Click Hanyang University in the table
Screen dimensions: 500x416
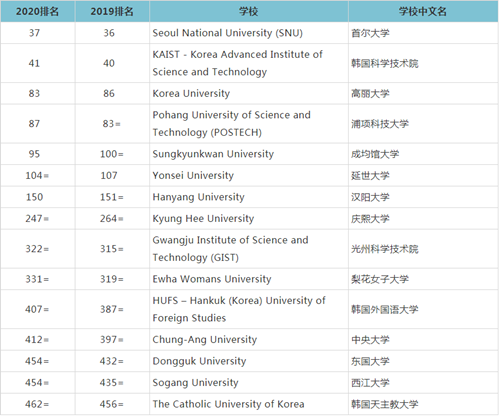pyautogui.click(x=199, y=197)
